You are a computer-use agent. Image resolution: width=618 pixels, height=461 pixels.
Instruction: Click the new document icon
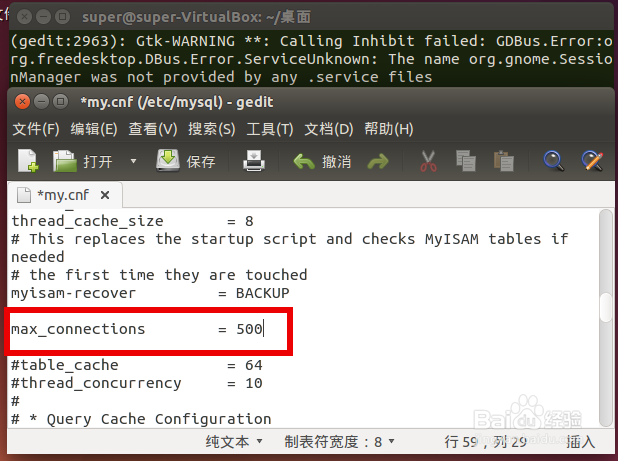(x=28, y=161)
